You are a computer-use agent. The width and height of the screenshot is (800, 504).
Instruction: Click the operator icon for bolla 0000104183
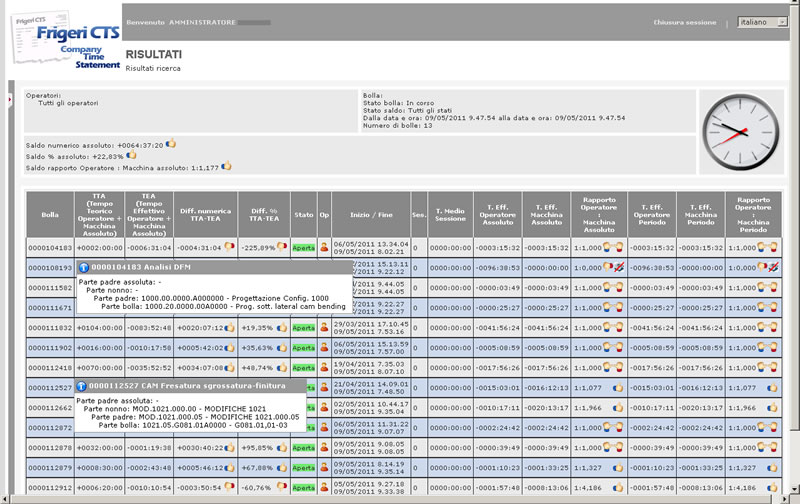pos(324,247)
